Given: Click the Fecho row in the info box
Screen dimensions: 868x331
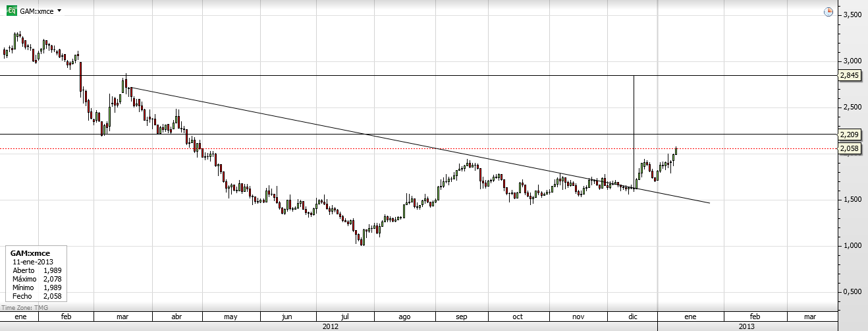Looking at the screenshot, I should 37,296.
